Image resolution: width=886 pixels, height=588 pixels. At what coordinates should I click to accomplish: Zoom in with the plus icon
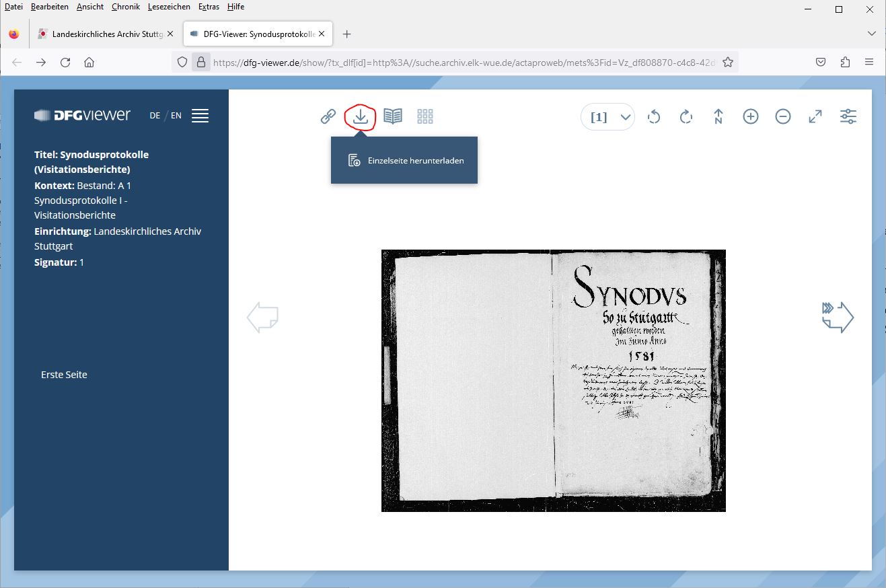tap(750, 116)
